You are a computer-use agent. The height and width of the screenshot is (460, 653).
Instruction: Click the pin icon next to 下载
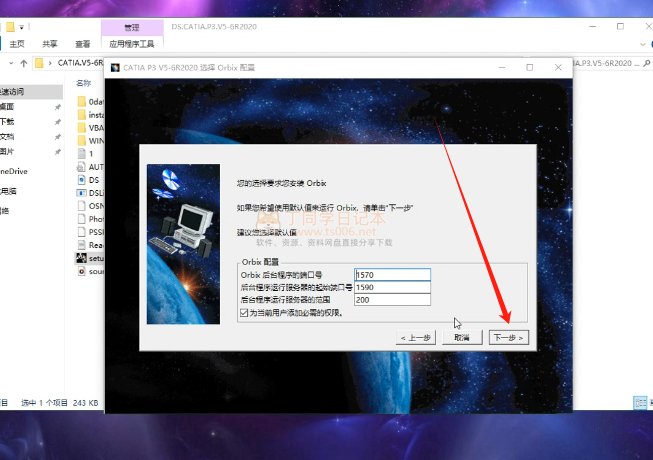pyautogui.click(x=57, y=122)
